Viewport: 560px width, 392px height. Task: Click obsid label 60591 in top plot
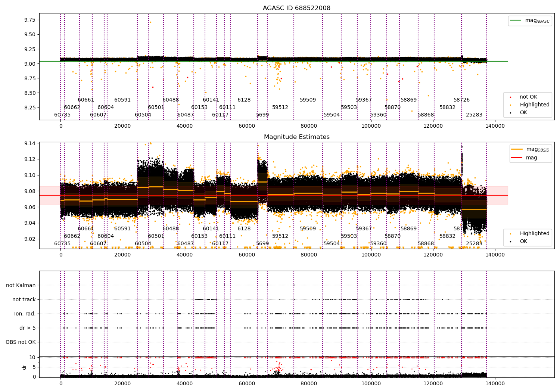pos(122,100)
